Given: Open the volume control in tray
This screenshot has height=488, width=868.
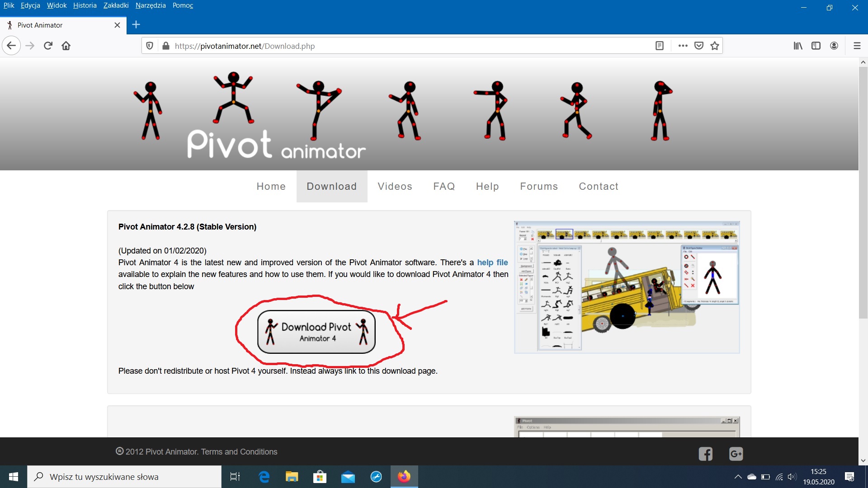Looking at the screenshot, I should click(x=792, y=477).
